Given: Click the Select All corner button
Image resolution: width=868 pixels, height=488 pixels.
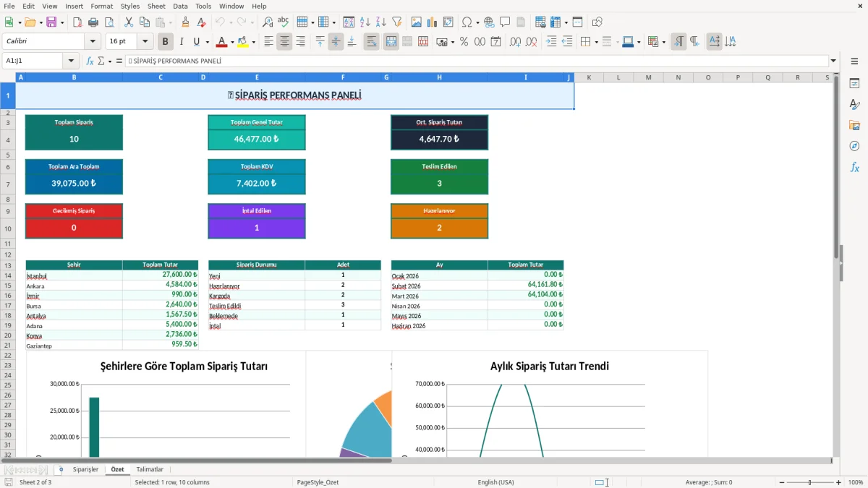Looking at the screenshot, I should (7, 77).
